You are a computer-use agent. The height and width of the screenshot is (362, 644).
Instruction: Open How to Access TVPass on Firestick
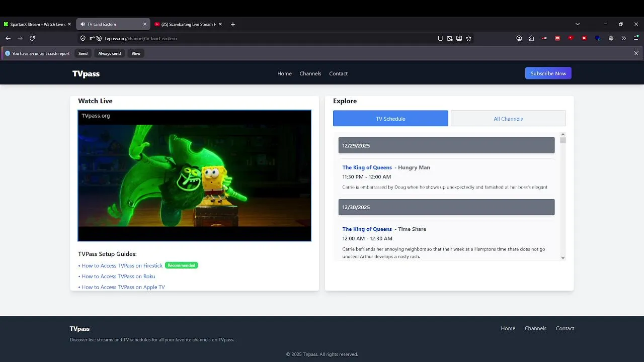coord(122,265)
